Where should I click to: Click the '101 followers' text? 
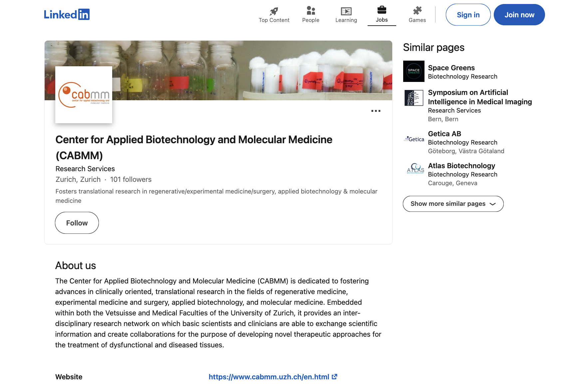pyautogui.click(x=131, y=179)
